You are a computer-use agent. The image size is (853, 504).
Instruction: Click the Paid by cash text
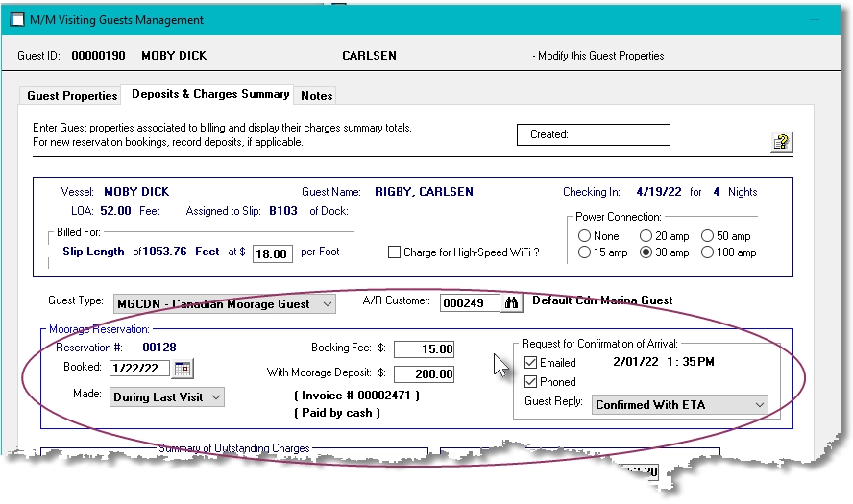(x=337, y=413)
